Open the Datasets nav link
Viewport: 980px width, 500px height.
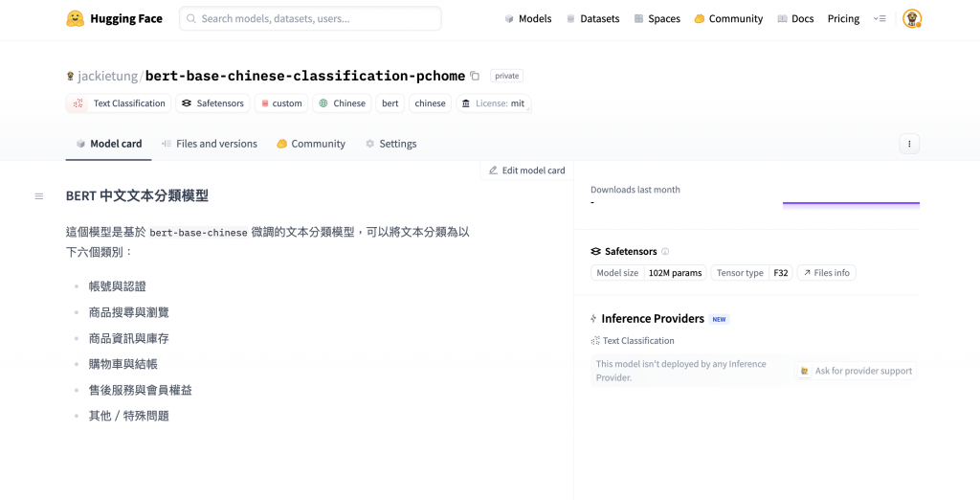pos(592,19)
